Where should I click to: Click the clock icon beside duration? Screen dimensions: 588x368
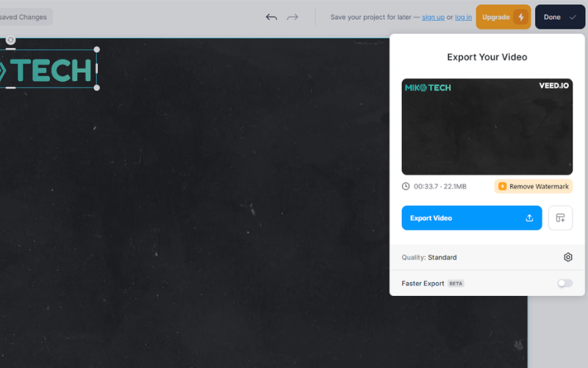[x=406, y=186]
